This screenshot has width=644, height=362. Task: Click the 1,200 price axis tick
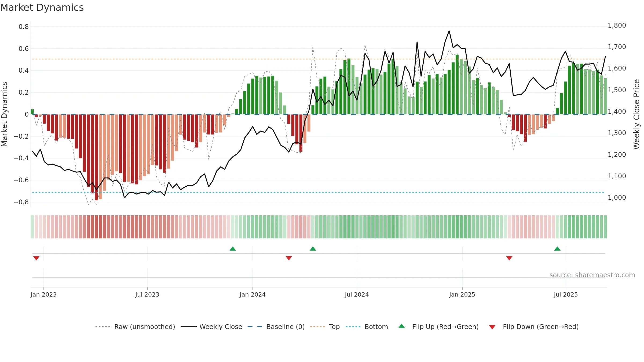617,155
